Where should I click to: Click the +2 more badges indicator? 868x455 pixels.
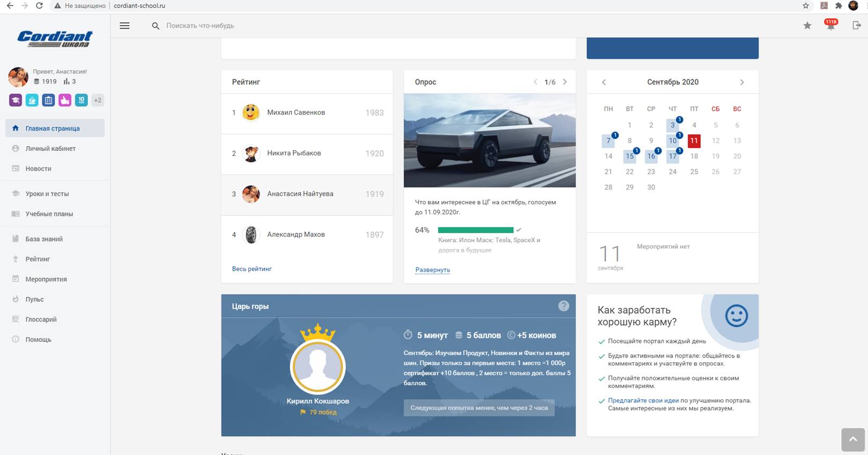point(98,100)
